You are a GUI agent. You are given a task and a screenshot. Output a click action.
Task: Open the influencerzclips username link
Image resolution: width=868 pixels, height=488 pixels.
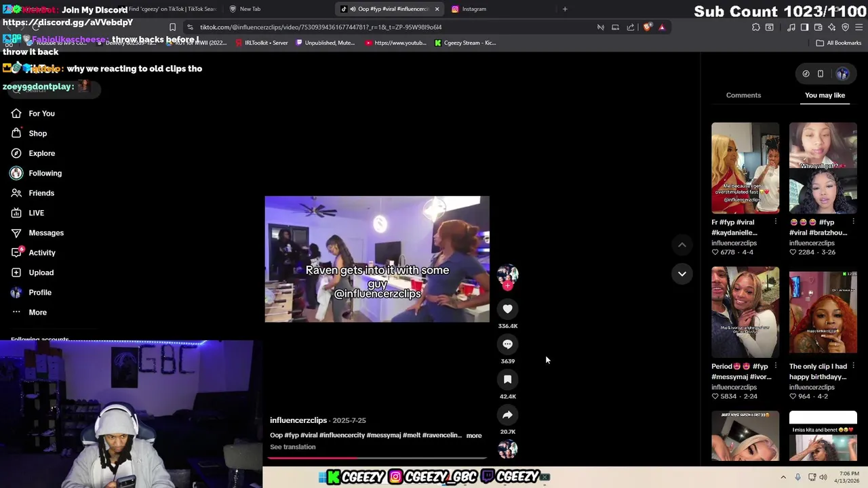[x=298, y=420]
